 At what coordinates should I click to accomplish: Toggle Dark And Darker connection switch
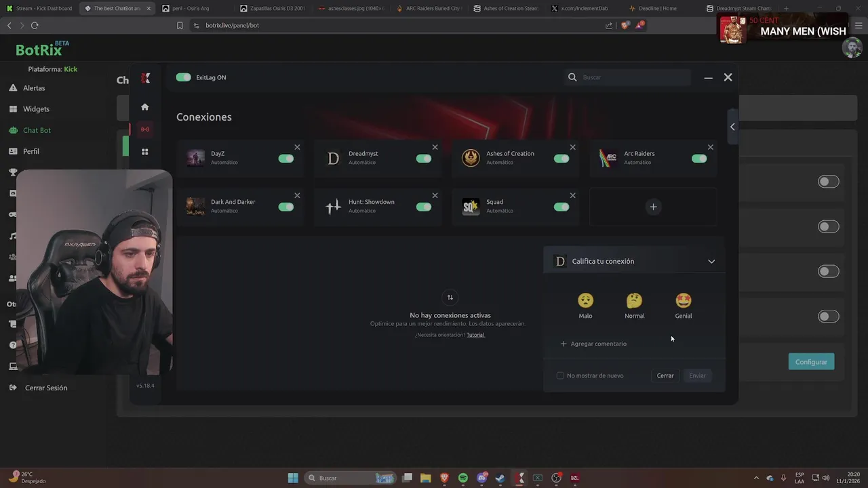pos(286,207)
